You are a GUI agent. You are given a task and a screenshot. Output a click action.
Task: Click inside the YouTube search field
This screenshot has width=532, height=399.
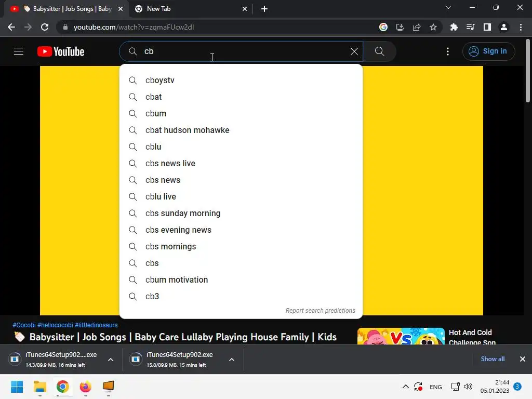pyautogui.click(x=241, y=51)
